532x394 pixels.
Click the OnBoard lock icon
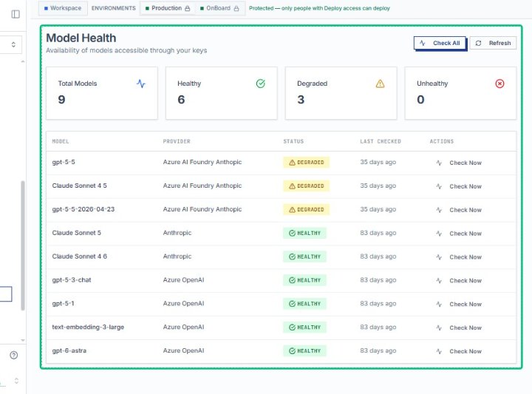(236, 8)
